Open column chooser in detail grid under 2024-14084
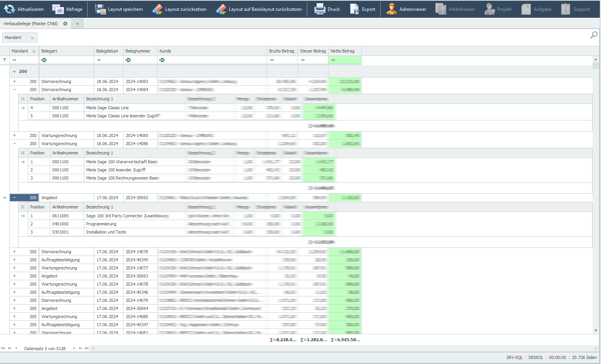601x364 pixels. coord(23,99)
